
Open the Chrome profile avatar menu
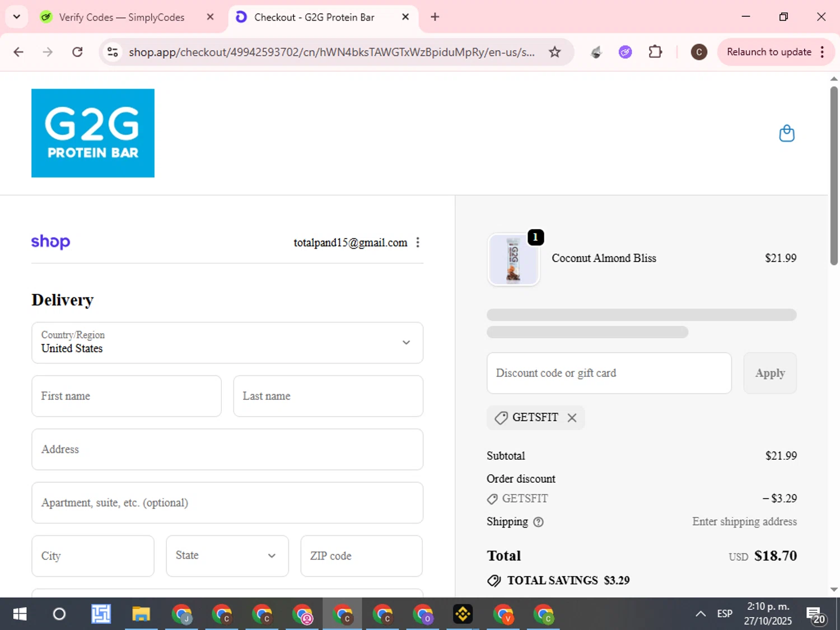pos(699,52)
